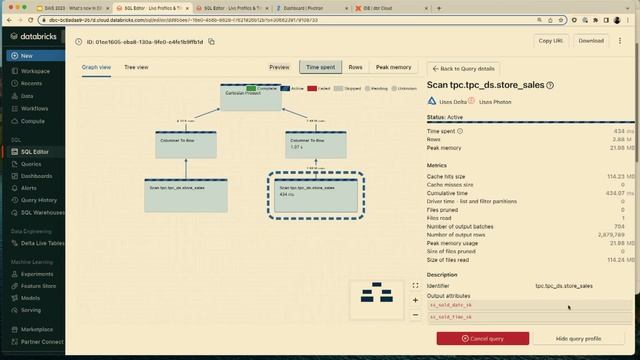
Task: Fit graph to screen with the fullscreen icon
Action: click(415, 286)
